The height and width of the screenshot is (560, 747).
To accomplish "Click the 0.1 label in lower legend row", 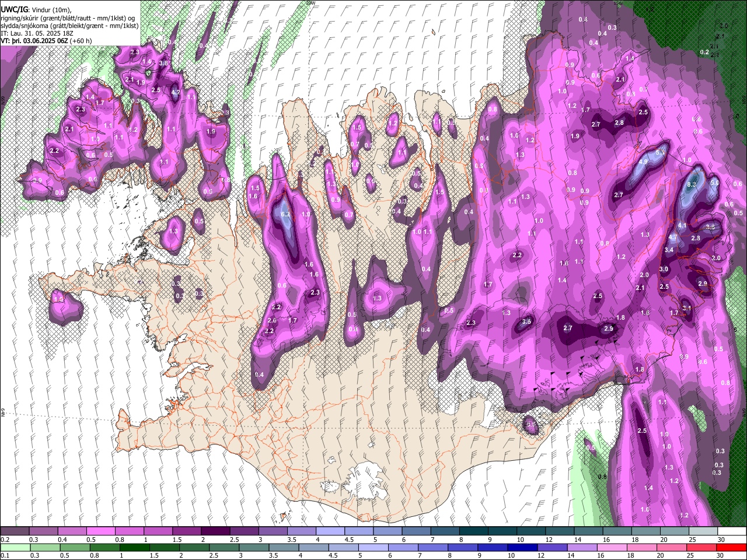I will [x=5, y=556].
